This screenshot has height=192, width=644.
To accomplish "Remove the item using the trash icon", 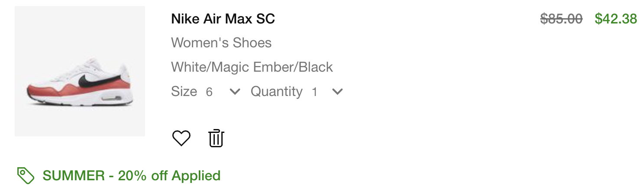I will click(216, 138).
